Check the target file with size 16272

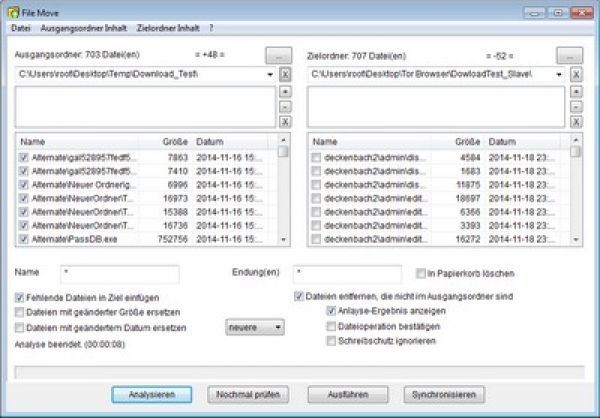click(316, 239)
